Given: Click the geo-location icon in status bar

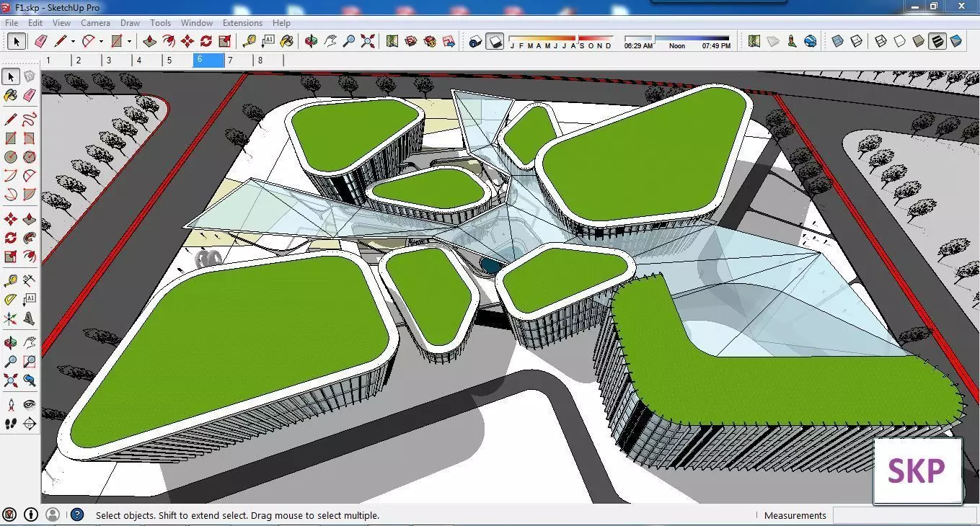Looking at the screenshot, I should [9, 514].
